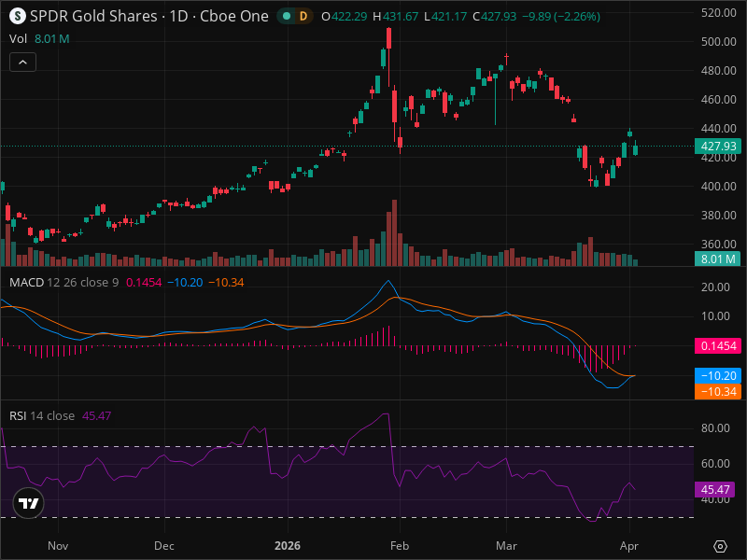Click the 520.00 price scale label
The width and height of the screenshot is (747, 560).
point(719,13)
